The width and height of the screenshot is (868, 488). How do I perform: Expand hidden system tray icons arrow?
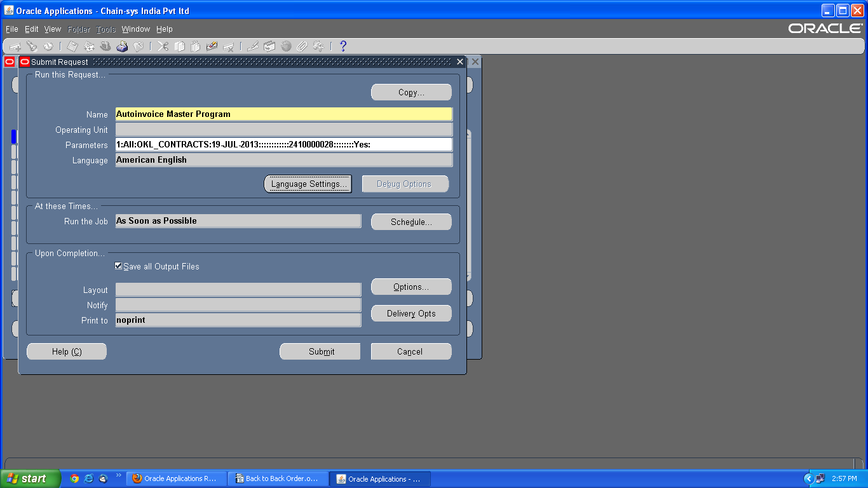[808, 478]
